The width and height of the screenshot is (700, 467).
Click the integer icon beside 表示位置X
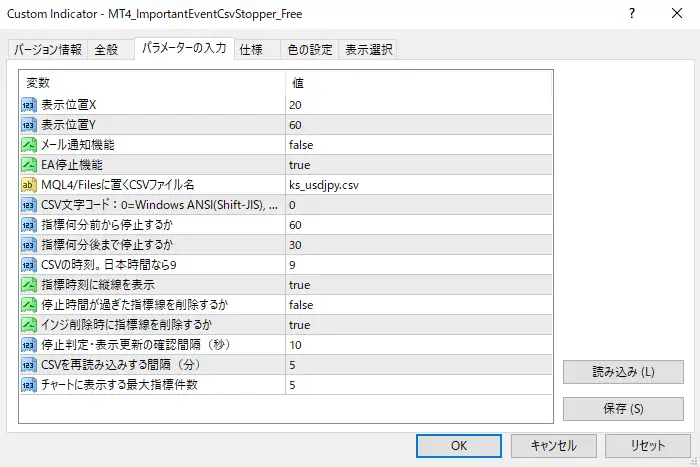(29, 105)
